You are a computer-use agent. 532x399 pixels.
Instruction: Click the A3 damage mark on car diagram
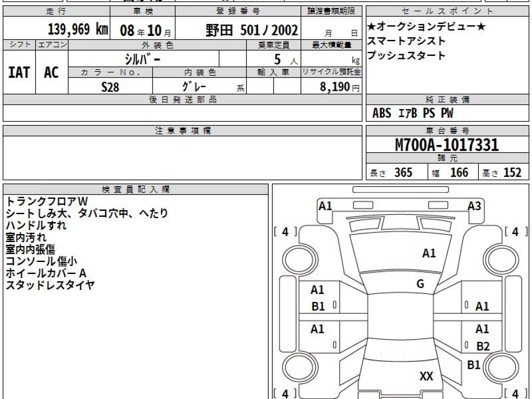474,206
